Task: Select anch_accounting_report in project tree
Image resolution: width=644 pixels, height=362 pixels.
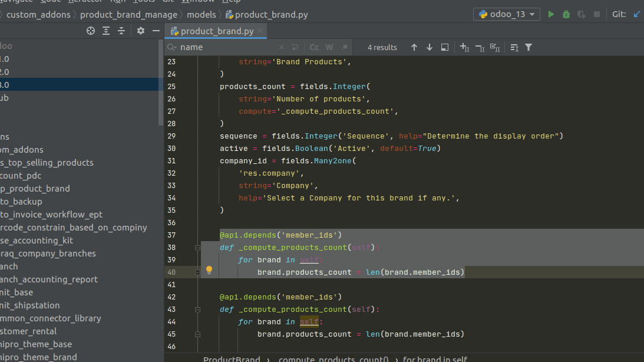Action: (x=49, y=279)
